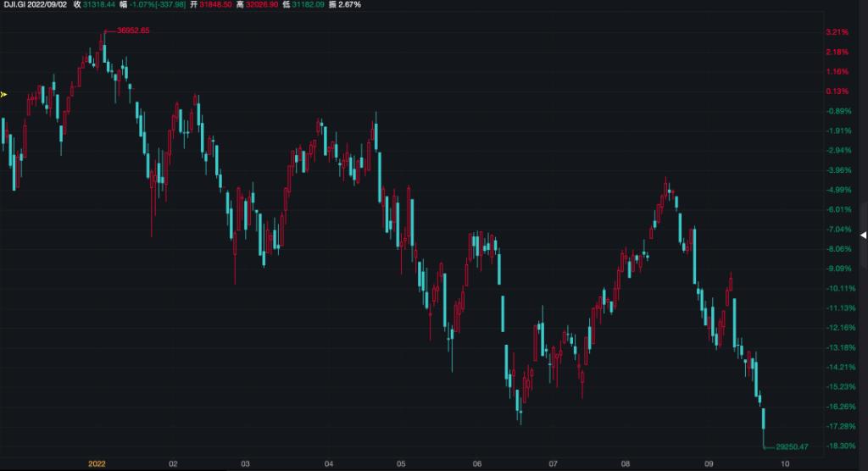This screenshot has width=868, height=471.
Task: Click the 3.21% label on price axis
Action: (837, 32)
